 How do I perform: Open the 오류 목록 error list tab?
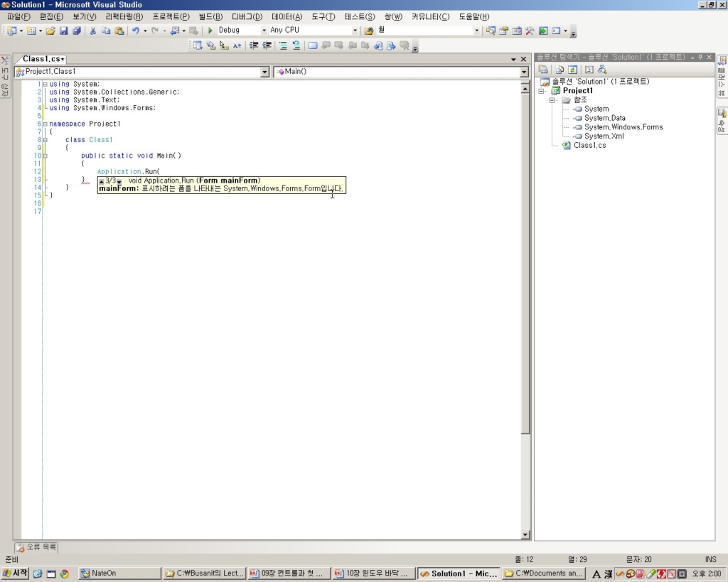pos(36,547)
